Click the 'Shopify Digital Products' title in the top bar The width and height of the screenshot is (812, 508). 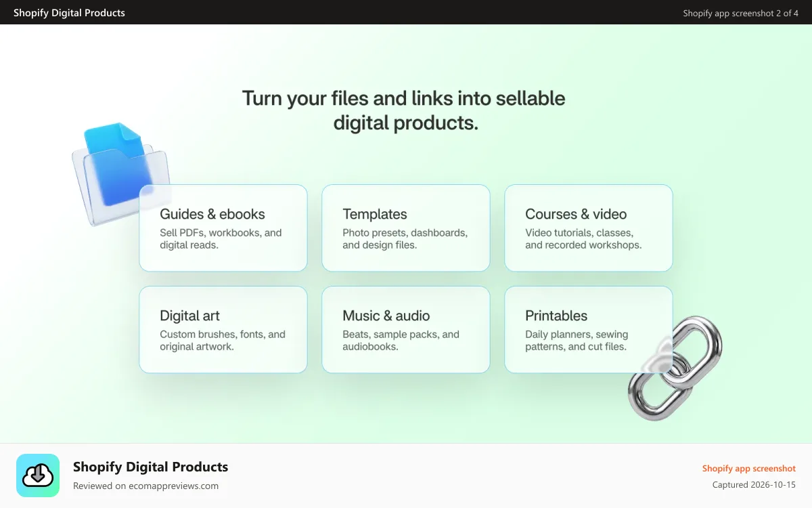(69, 12)
